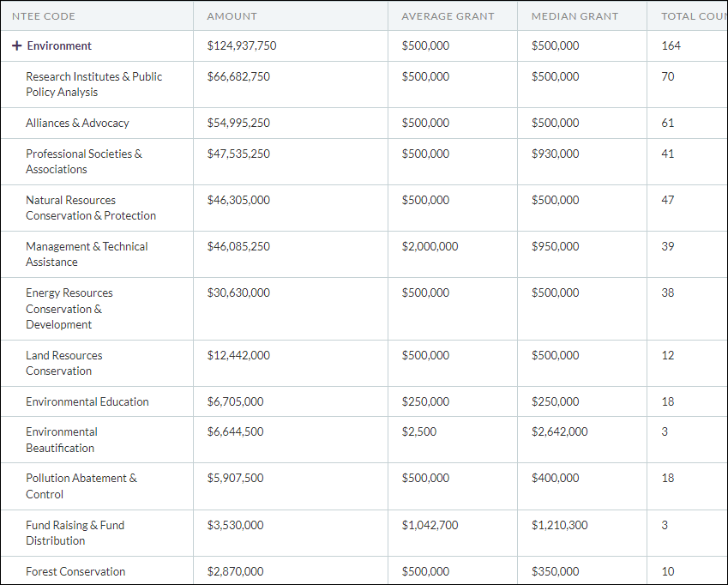The height and width of the screenshot is (585, 728).
Task: Open the Land Resources Conservation category
Action: (64, 363)
